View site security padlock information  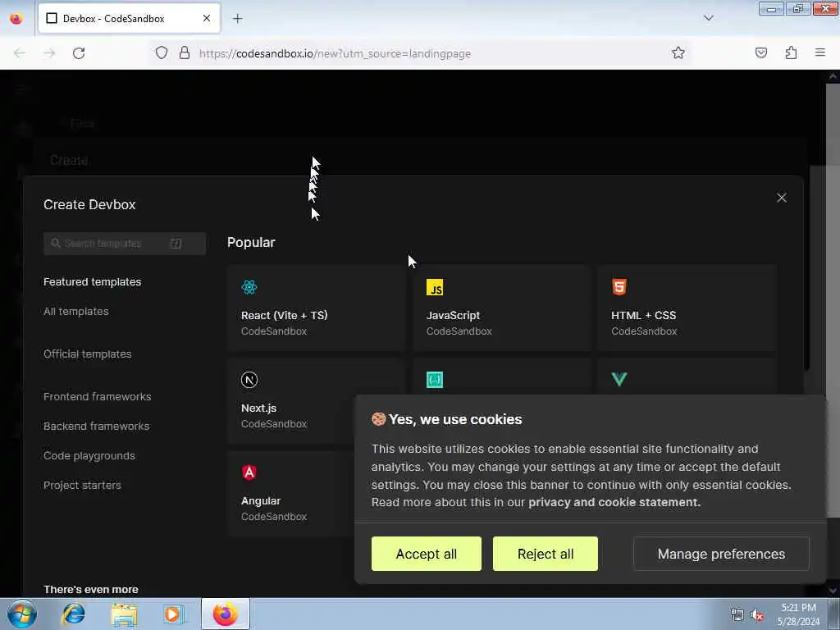tap(185, 53)
